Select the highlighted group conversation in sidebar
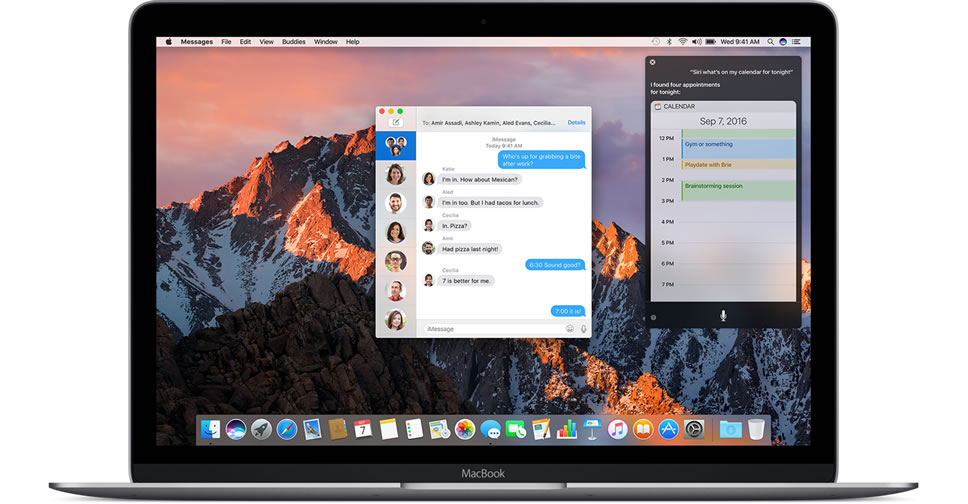The height and width of the screenshot is (504, 968). pyautogui.click(x=396, y=146)
